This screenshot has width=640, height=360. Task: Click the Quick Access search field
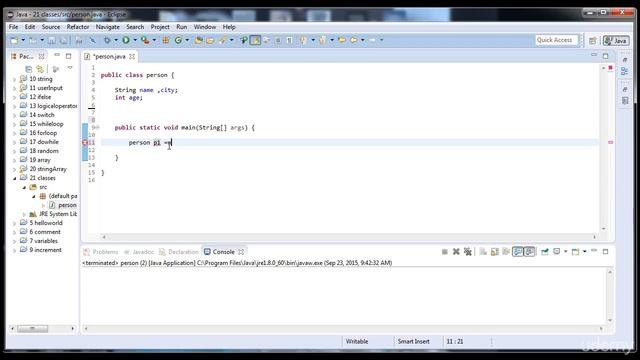tap(557, 40)
